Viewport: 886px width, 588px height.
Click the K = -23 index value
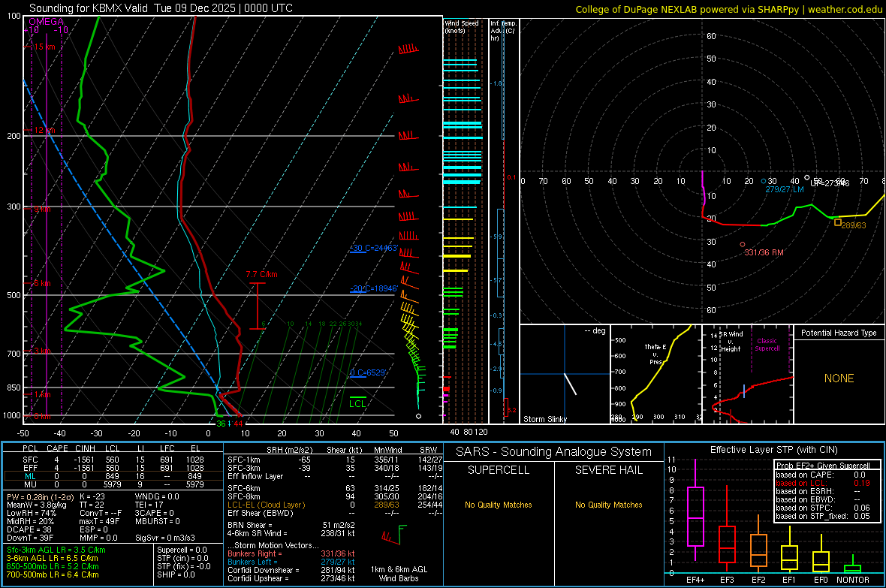(92, 496)
